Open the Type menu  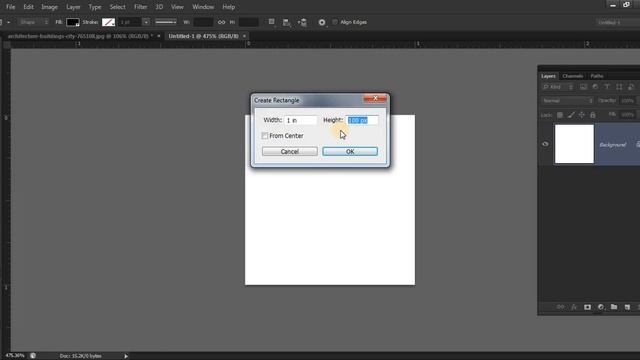(x=95, y=7)
